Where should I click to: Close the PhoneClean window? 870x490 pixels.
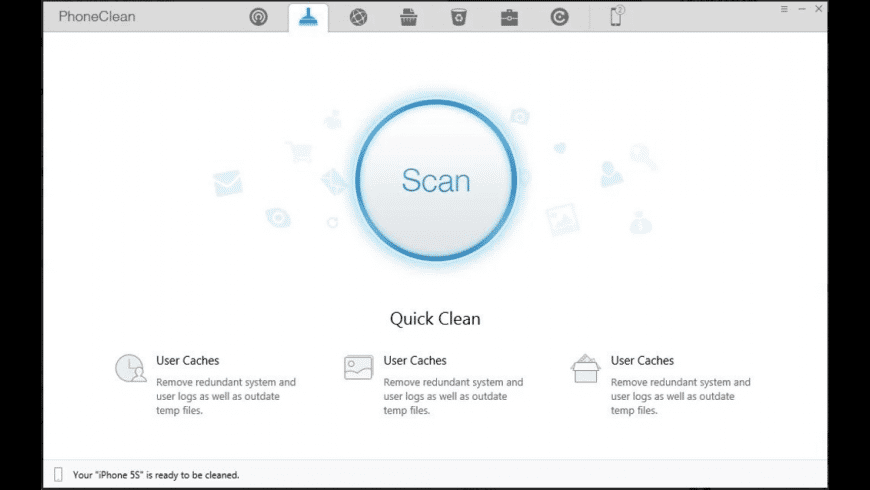point(818,9)
